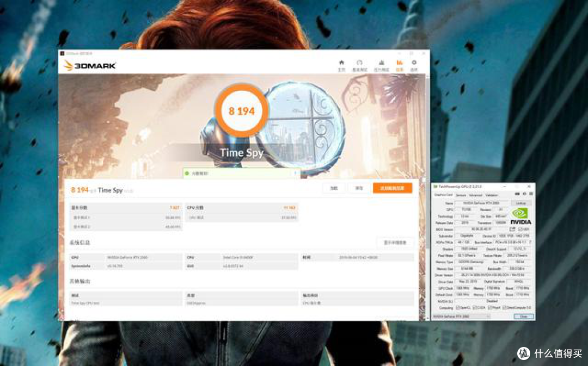
Task: Toggle the OpenCL checkbox in GPU-Z
Action: 457,308
